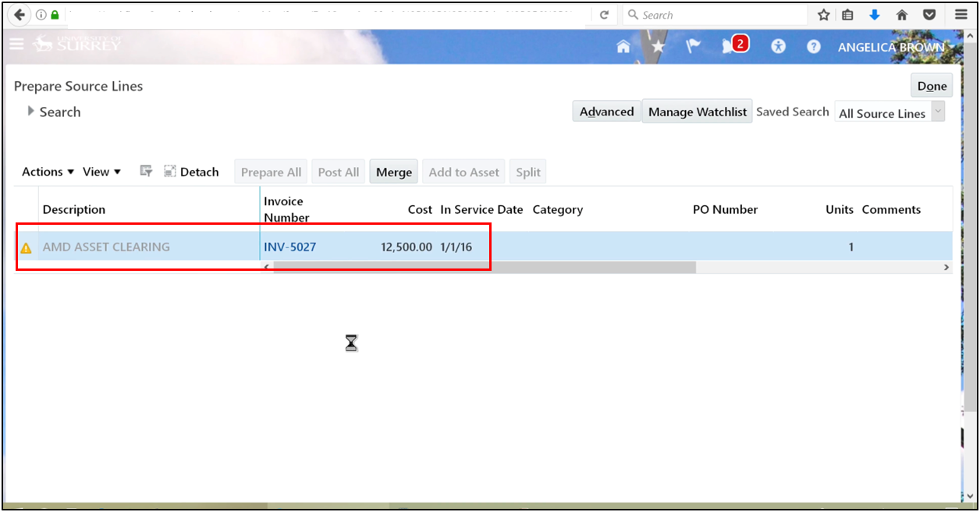Screen dimensions: 980x512
Task: Open the Accessibility settings icon
Action: tap(778, 47)
